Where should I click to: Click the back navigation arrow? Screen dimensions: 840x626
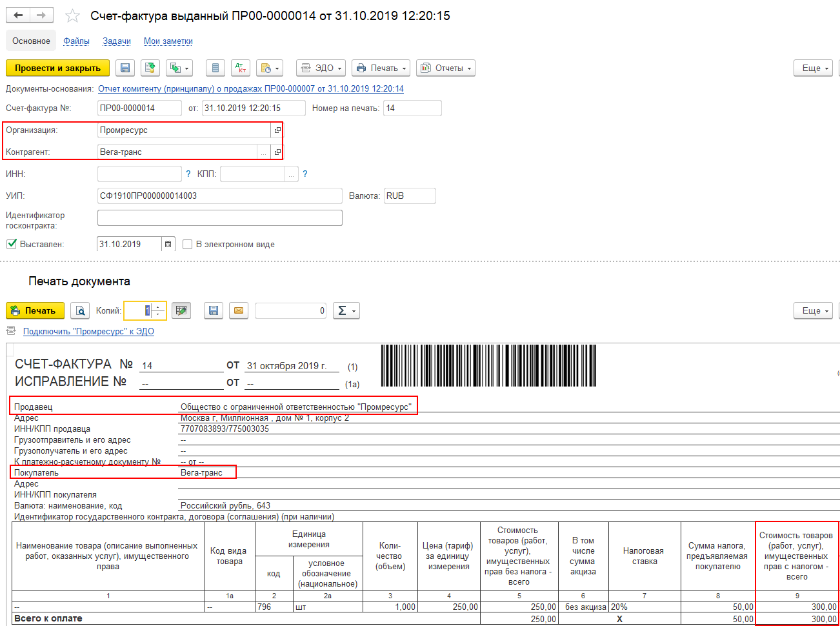point(18,15)
